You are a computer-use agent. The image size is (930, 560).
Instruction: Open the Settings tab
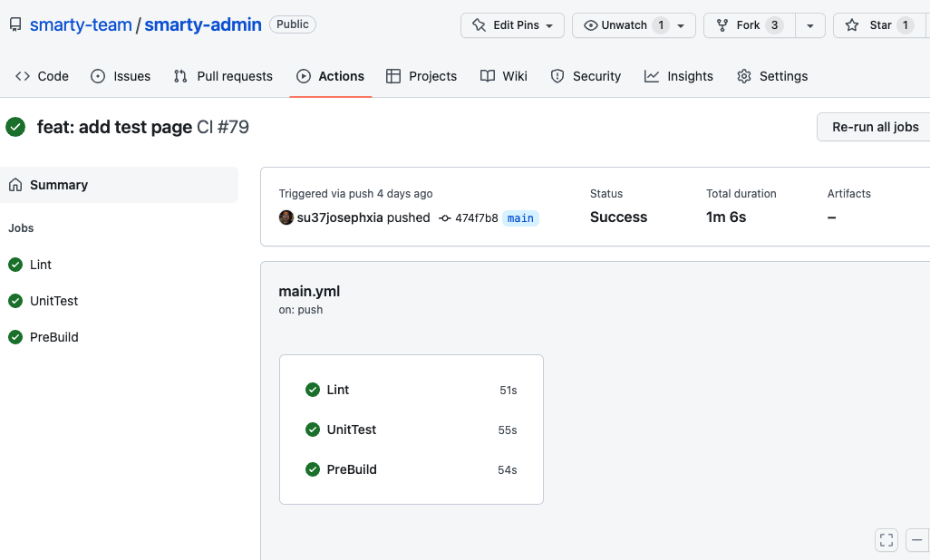772,76
